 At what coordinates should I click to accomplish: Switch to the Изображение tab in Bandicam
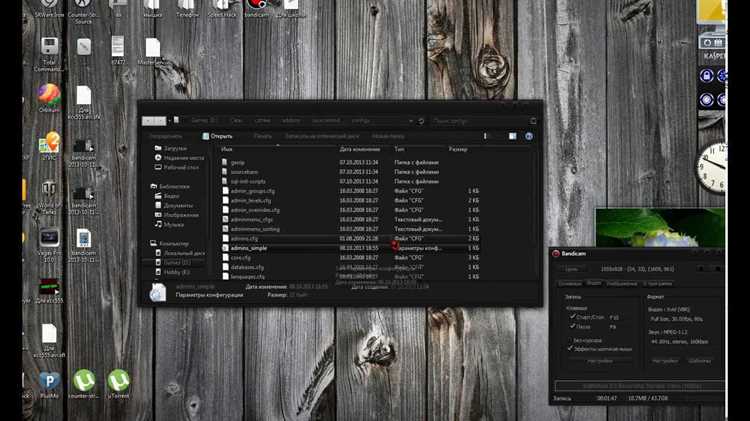pos(622,284)
